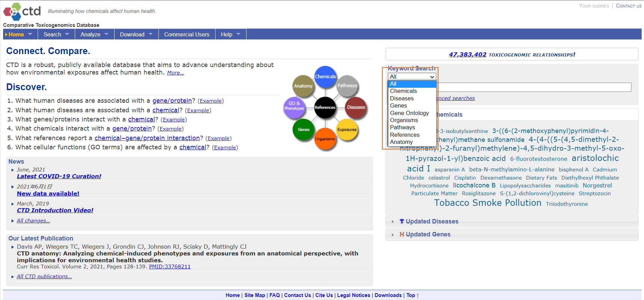Click the Updated Genes icon
644x300 pixels.
(402, 234)
